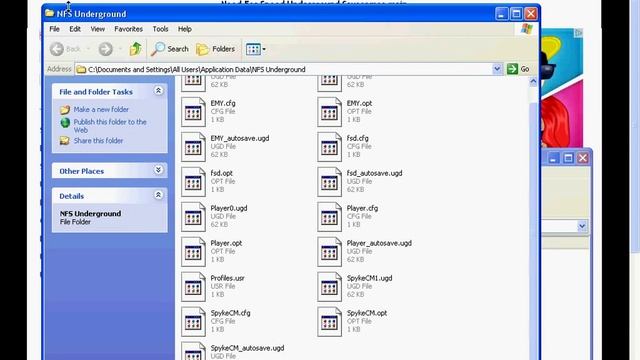Collapse the Details panel

click(158, 195)
